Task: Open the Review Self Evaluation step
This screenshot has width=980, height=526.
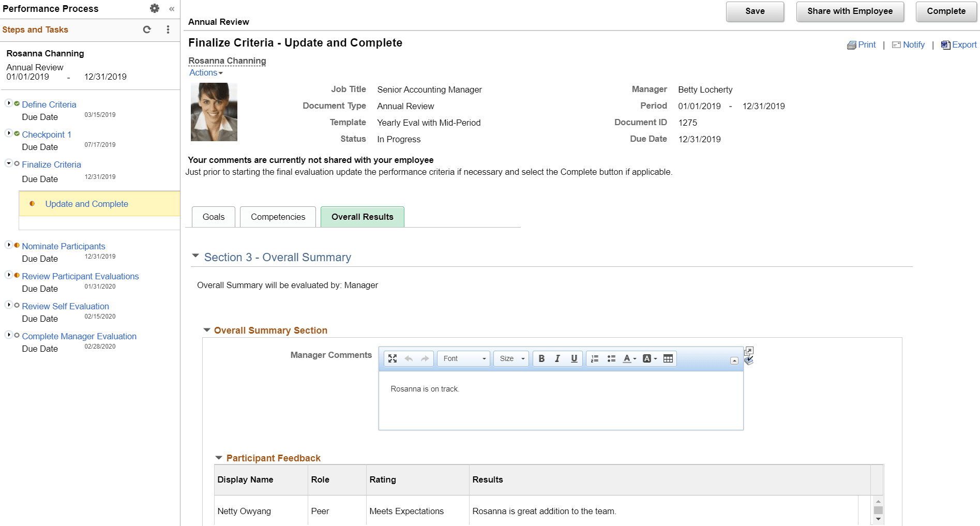Action: coord(65,306)
